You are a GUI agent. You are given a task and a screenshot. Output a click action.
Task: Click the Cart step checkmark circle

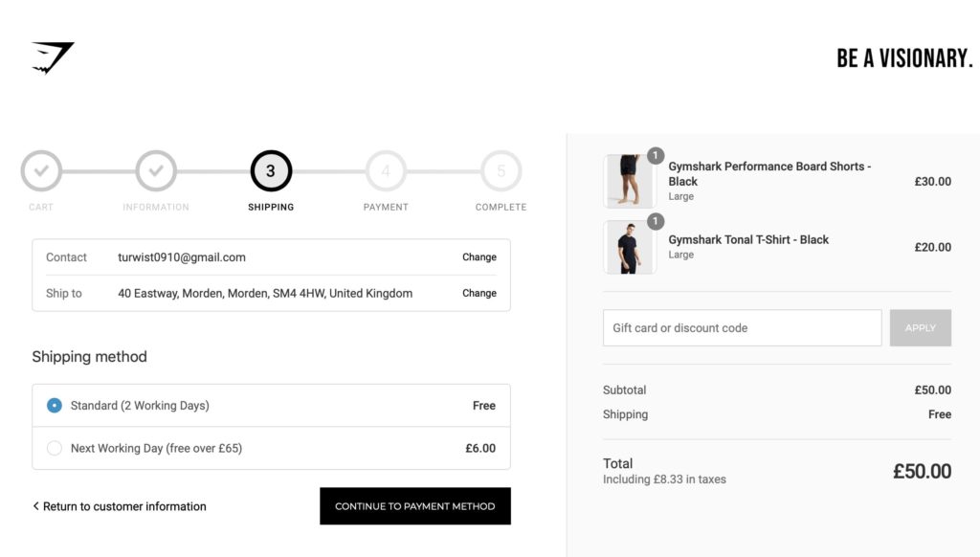click(41, 171)
